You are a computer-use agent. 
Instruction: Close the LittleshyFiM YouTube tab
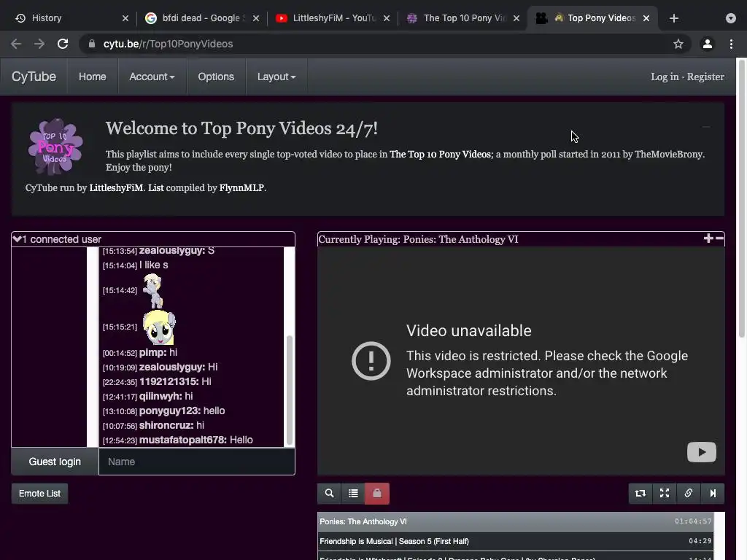point(387,18)
